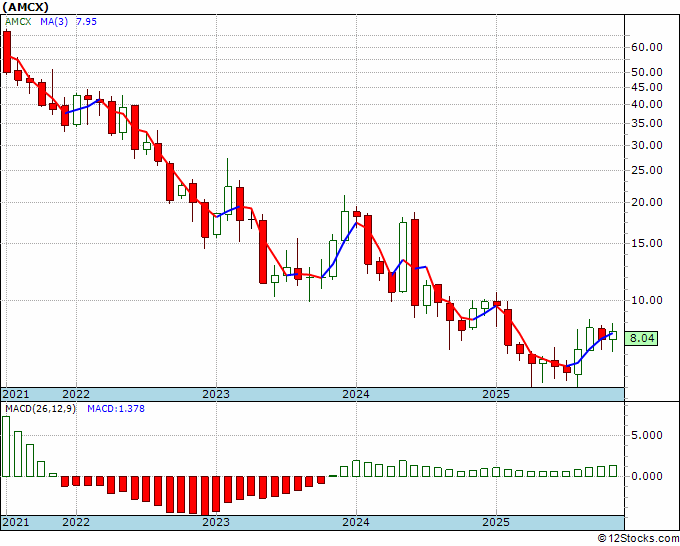Screen dimensions: 680x546
Task: Click the 2024 marker on MACD timeline
Action: [x=356, y=522]
